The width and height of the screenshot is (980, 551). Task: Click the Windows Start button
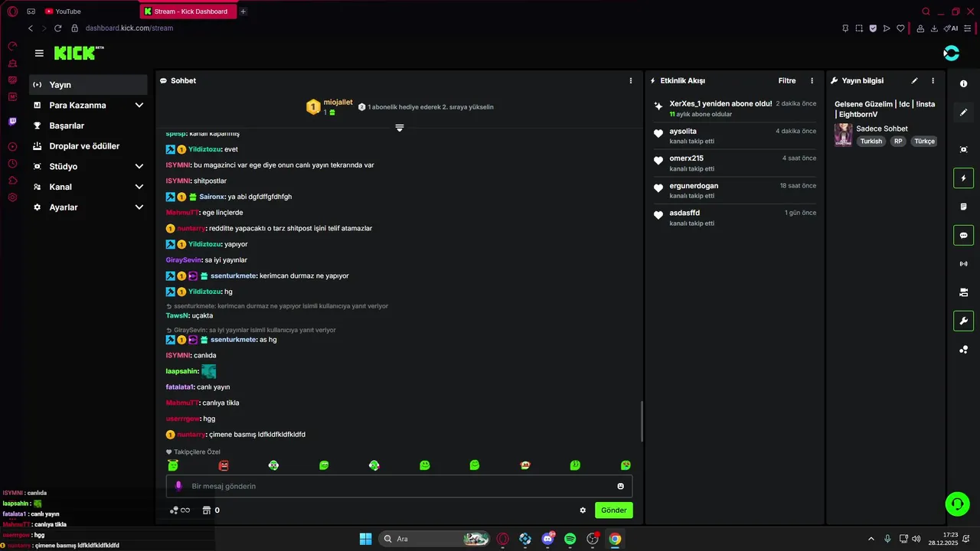365,539
